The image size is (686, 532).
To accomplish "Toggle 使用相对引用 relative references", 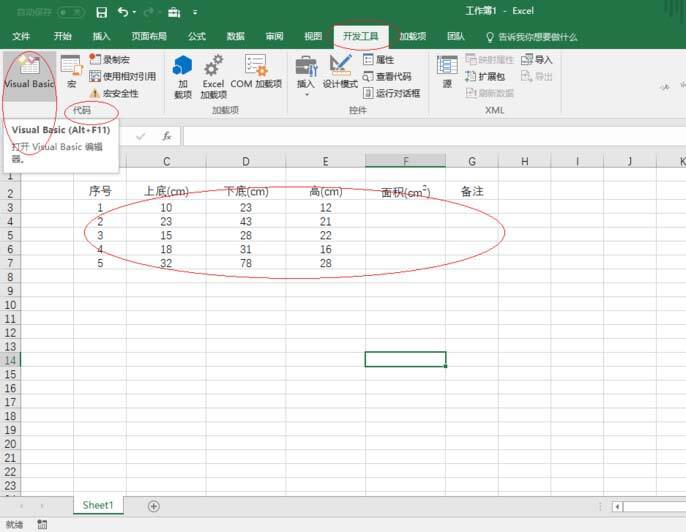I will click(x=122, y=76).
